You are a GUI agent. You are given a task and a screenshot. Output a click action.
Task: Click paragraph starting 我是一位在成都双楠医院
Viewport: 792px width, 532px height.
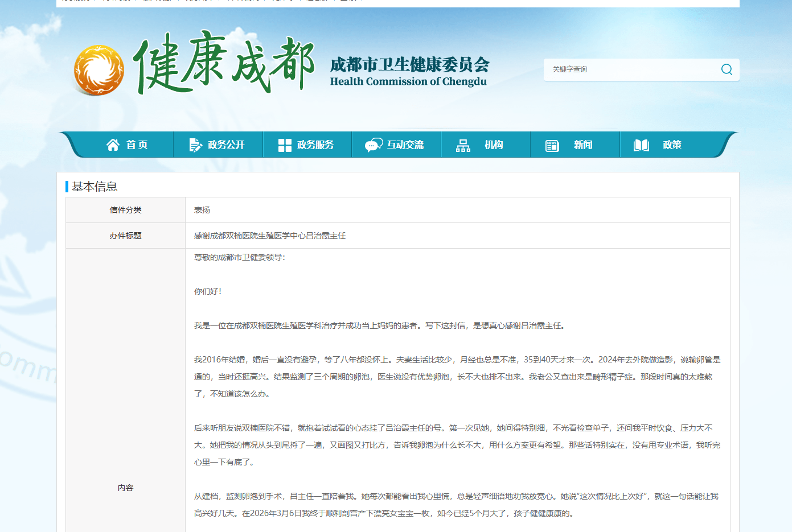380,325
